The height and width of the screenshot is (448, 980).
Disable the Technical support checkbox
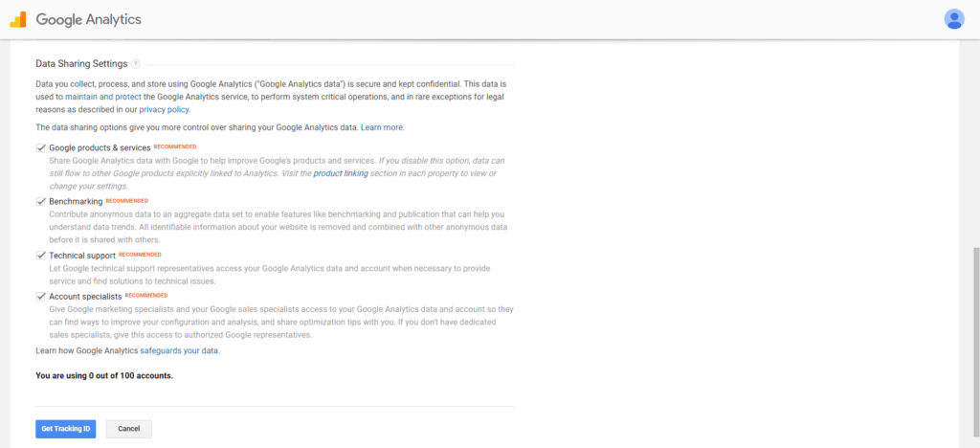tap(40, 256)
